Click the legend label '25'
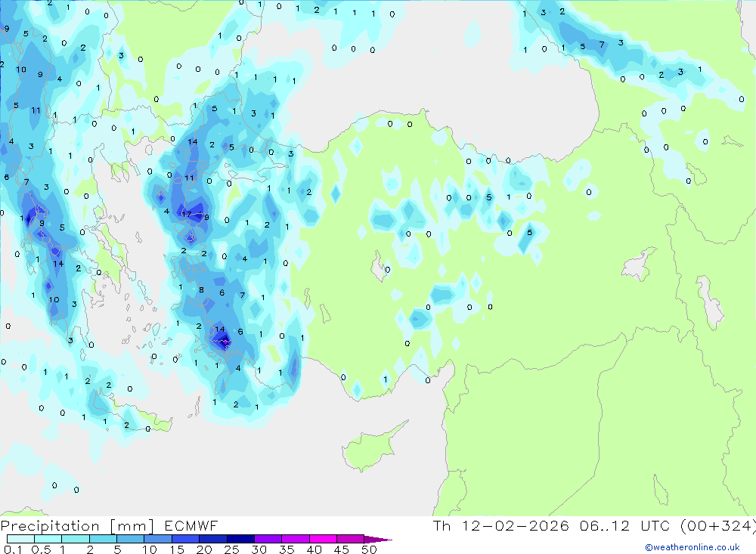This screenshot has height=554, width=756. click(232, 549)
